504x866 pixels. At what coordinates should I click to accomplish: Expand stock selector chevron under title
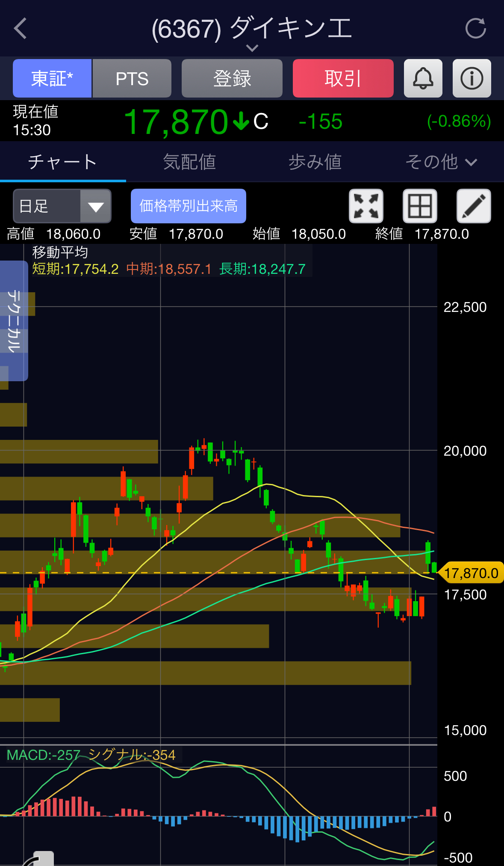[252, 48]
